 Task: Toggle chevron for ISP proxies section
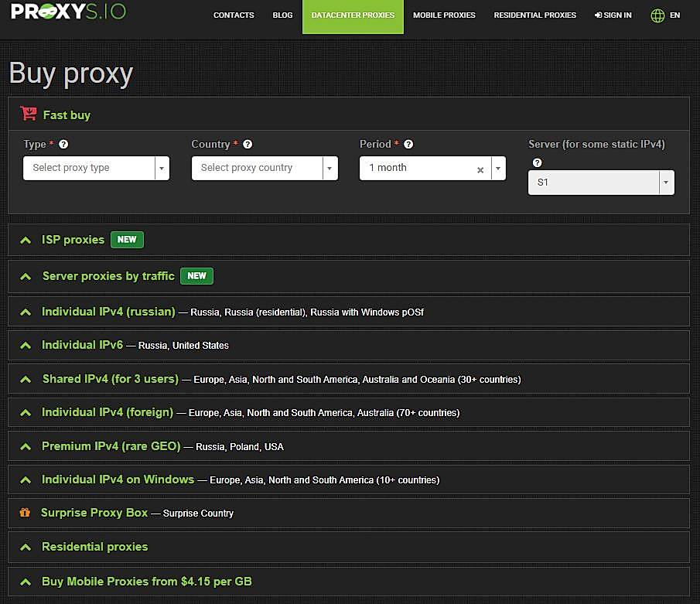point(26,241)
